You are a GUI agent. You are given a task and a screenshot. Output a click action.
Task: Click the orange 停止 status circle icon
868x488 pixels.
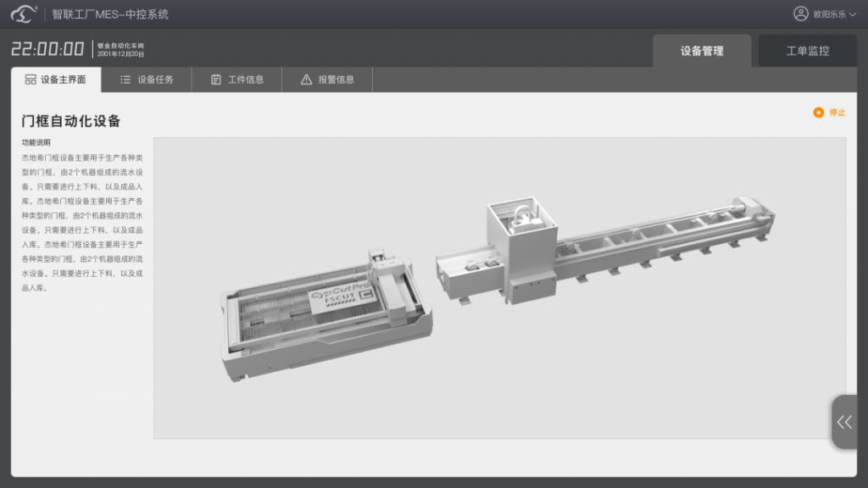pos(818,113)
